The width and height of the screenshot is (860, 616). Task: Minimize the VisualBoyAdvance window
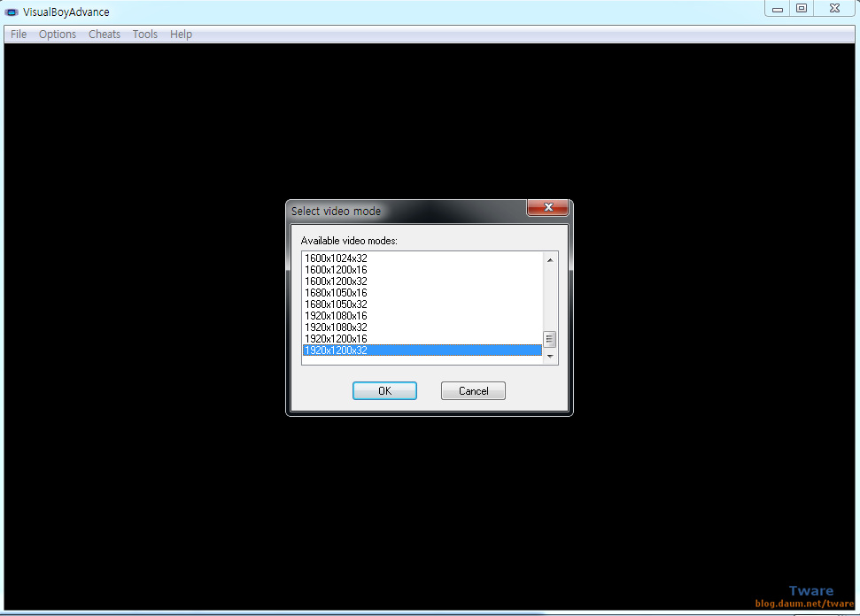coord(777,8)
